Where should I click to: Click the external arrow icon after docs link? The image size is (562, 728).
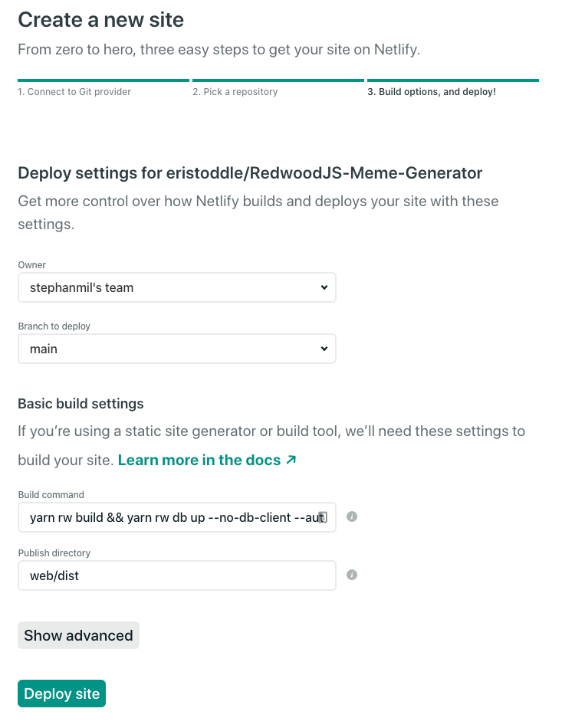[291, 460]
